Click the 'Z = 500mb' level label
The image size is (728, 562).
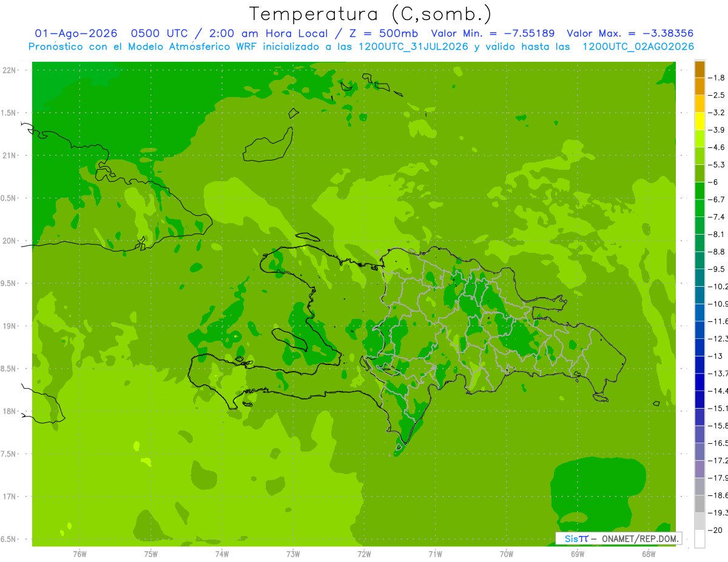382,33
